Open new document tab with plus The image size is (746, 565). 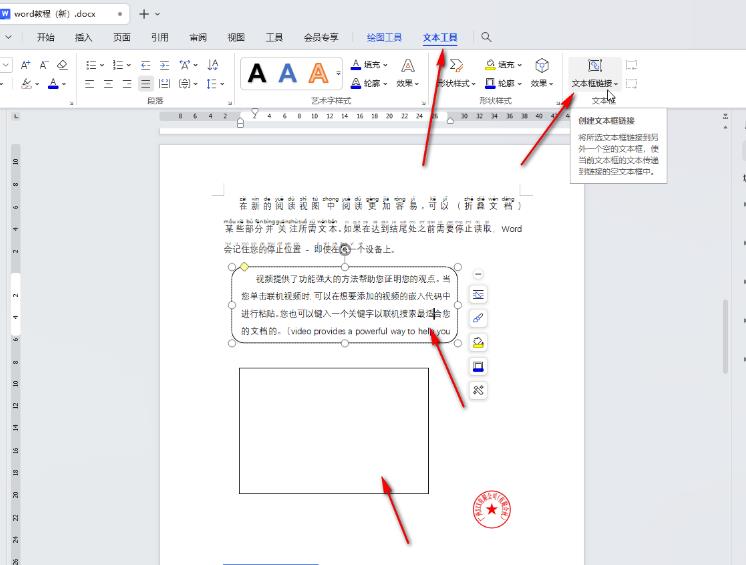click(144, 14)
